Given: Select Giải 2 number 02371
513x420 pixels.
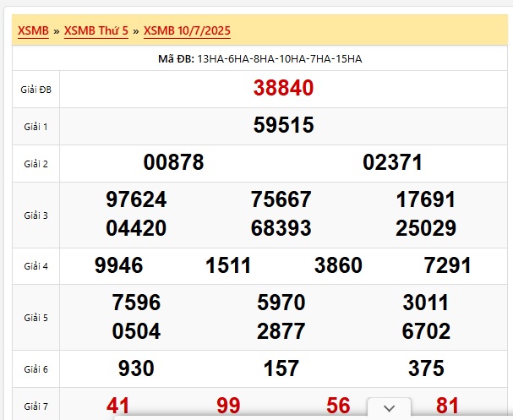Looking at the screenshot, I should click(x=393, y=162).
